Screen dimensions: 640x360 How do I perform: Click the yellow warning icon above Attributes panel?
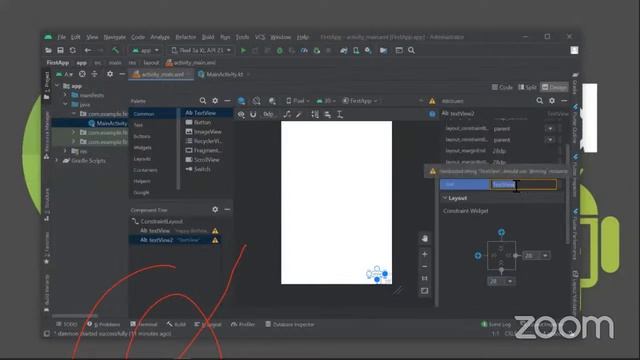pos(432,101)
